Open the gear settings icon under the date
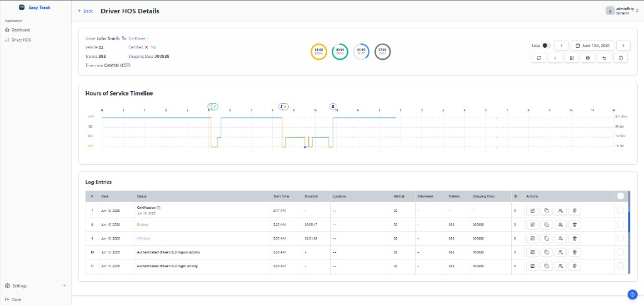The height and width of the screenshot is (305, 644). (588, 58)
